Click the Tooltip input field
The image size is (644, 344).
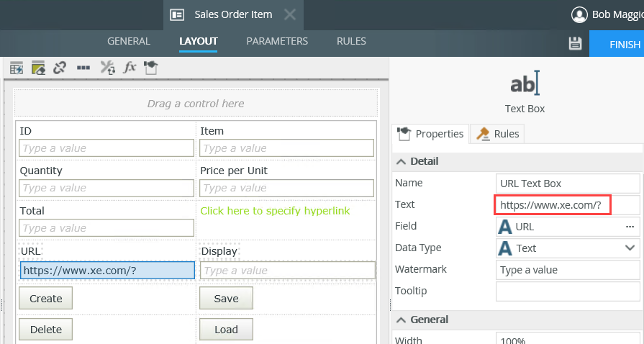pos(567,291)
